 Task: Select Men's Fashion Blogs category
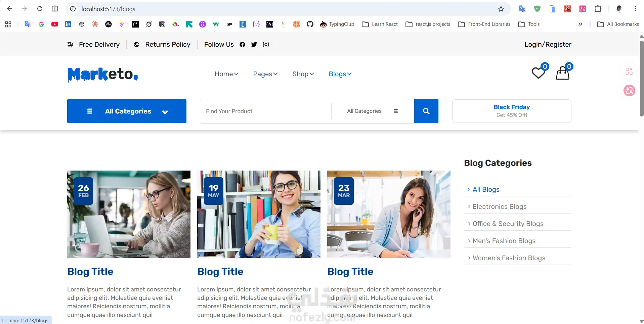(504, 241)
